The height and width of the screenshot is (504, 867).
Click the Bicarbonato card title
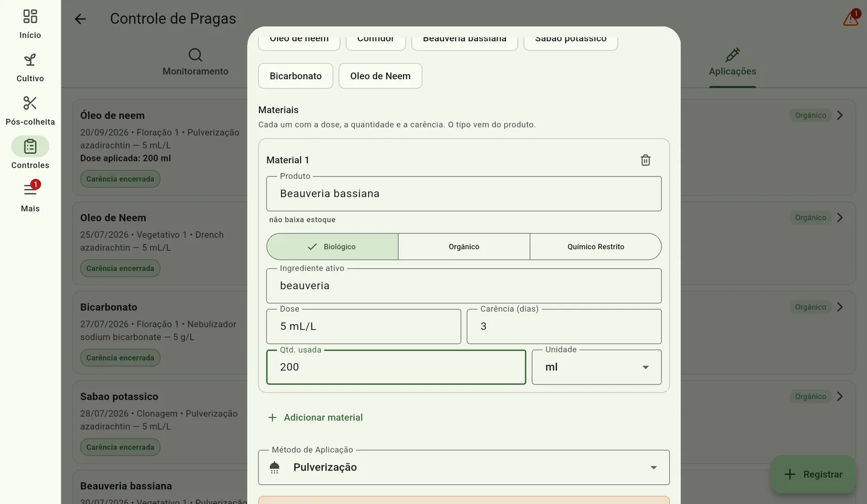click(x=109, y=307)
